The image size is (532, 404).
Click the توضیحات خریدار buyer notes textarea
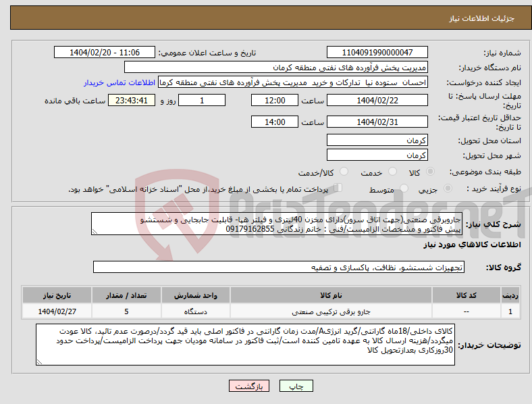[x=245, y=345]
